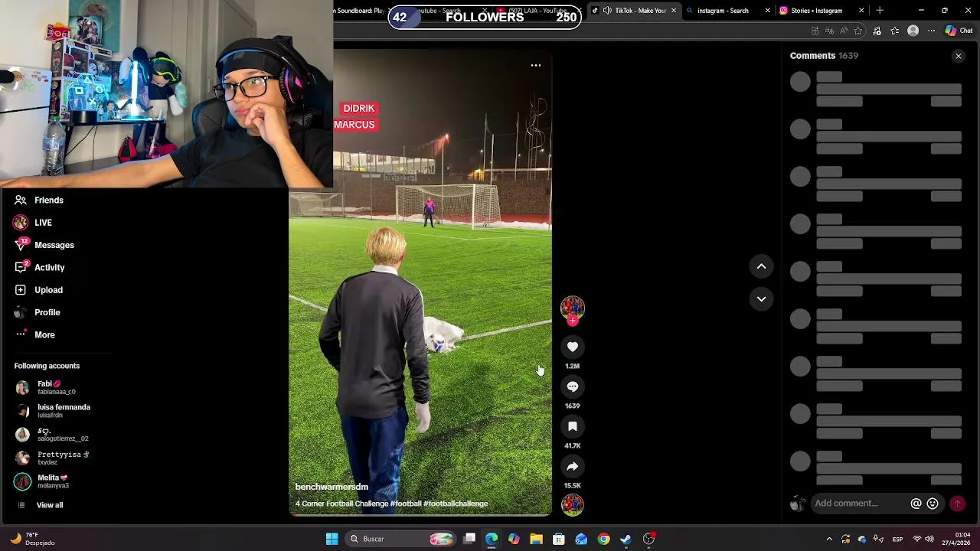Close the Stories • Instagram tab
The width and height of the screenshot is (980, 551).
point(861,11)
